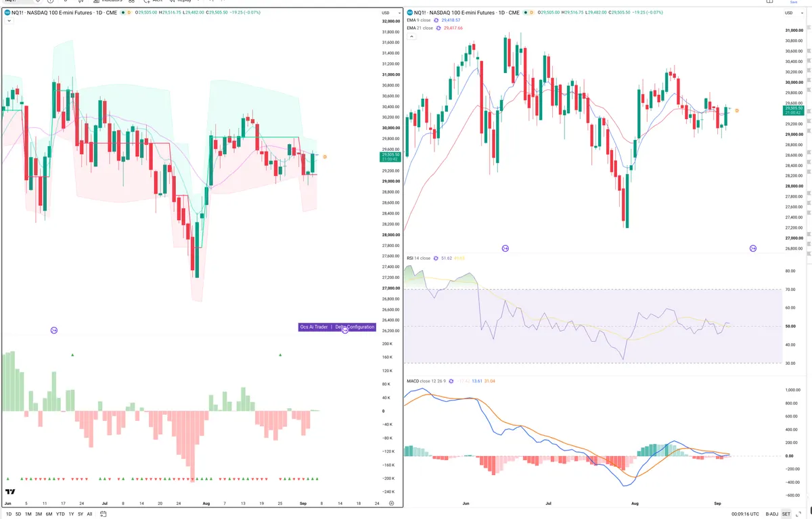Click the event marker near Delta Configuration label

344,330
